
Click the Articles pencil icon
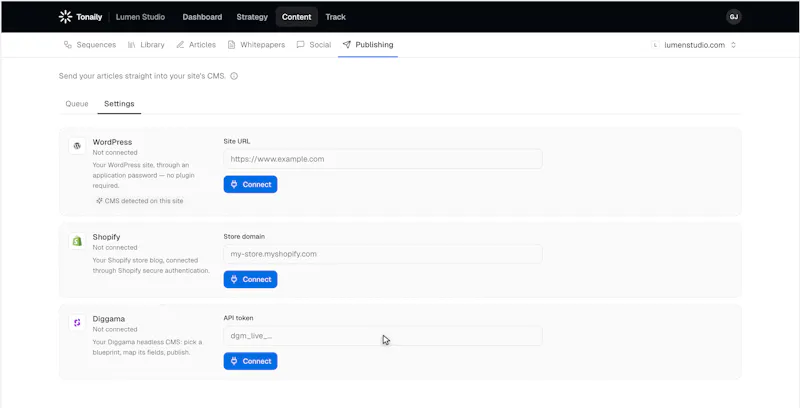[x=180, y=45]
